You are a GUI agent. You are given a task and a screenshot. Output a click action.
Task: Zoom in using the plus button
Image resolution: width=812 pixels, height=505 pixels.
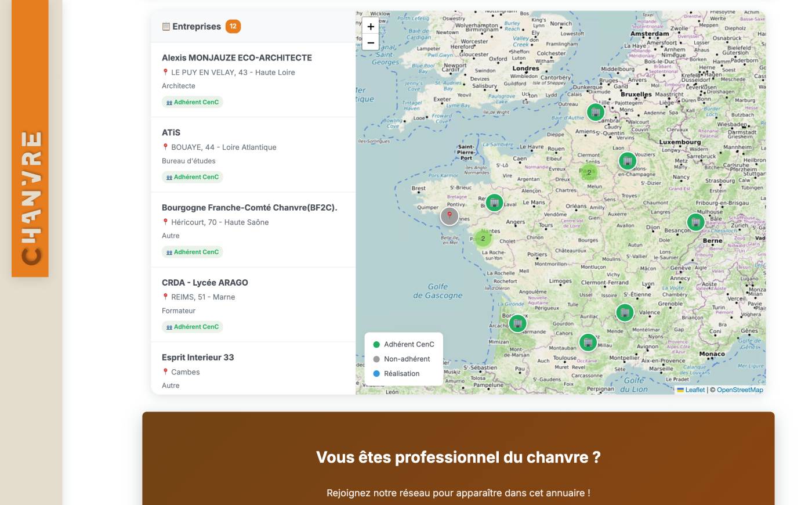371,27
